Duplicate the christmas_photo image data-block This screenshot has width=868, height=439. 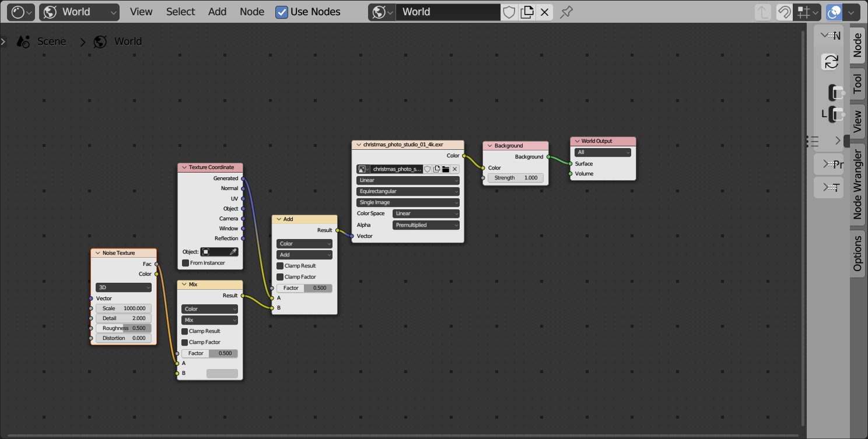pos(436,169)
